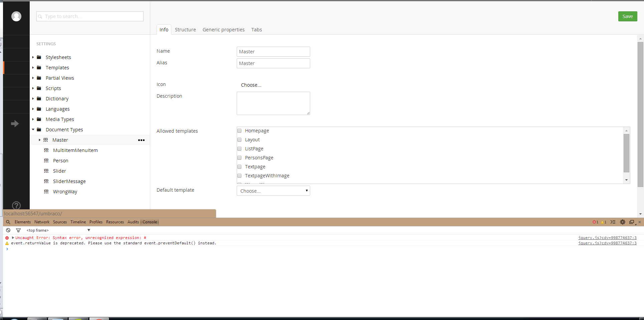
Task: Open jquery.js link on the error line
Action: [x=607, y=238]
